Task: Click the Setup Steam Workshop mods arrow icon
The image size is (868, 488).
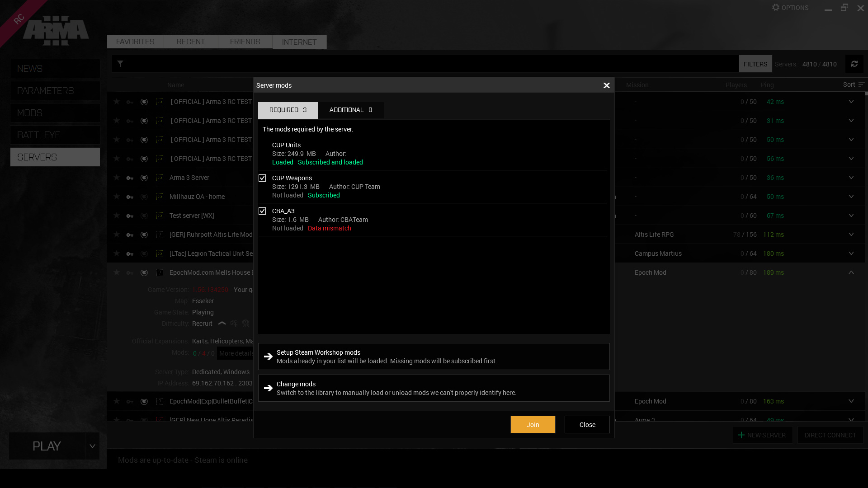Action: 268,357
